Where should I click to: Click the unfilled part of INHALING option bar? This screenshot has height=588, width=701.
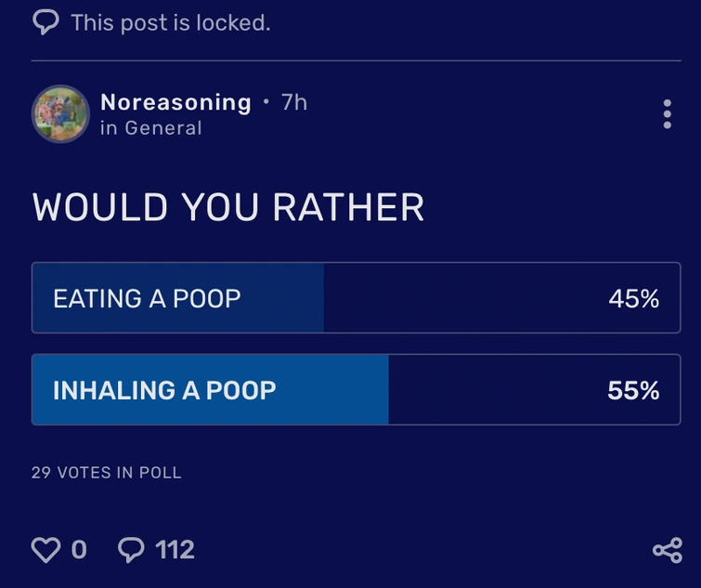click(x=492, y=390)
